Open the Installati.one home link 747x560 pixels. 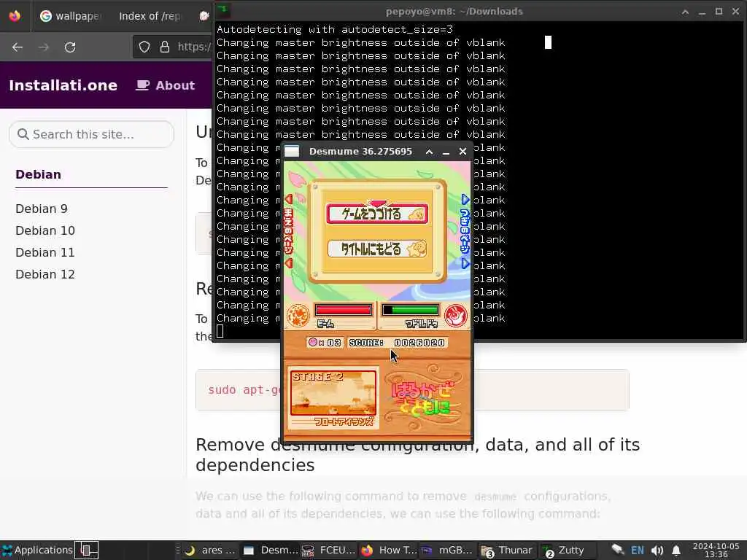[x=63, y=85]
